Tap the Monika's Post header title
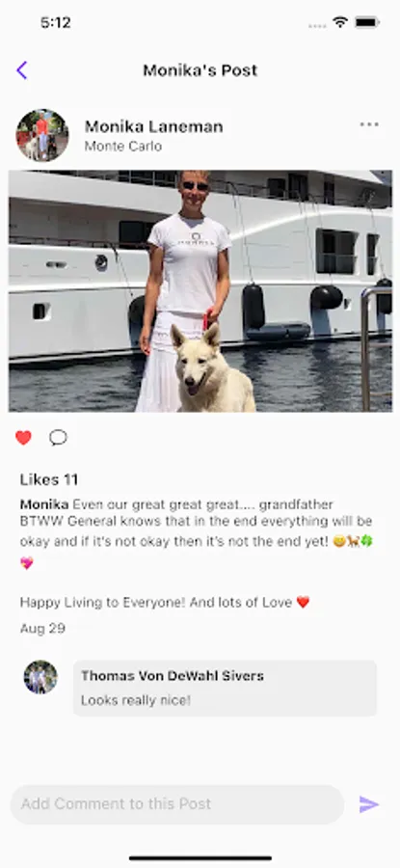The image size is (400, 868). tap(200, 70)
